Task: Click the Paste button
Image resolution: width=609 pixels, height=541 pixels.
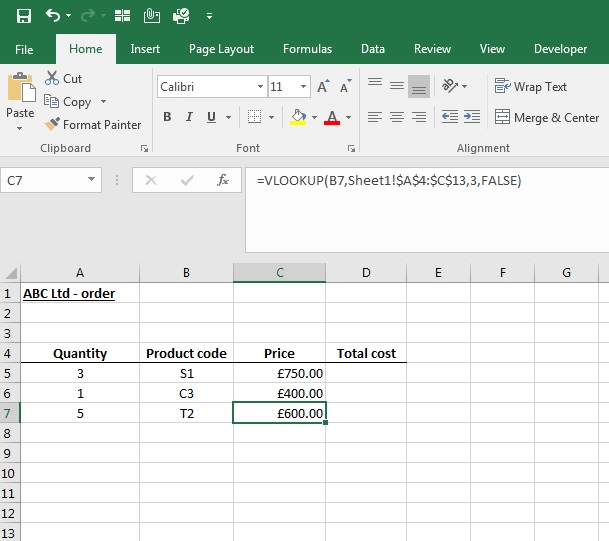Action: (x=20, y=101)
